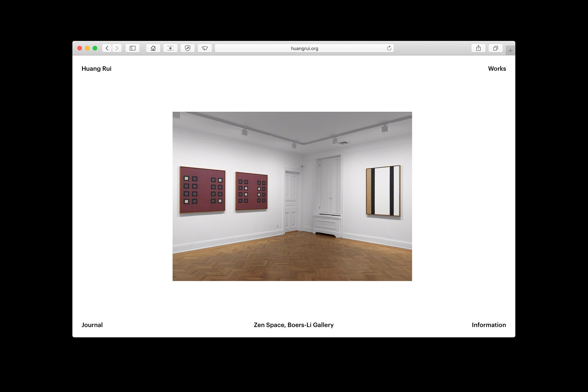Click the Home toolbar button
This screenshot has width=588, height=392.
(x=153, y=48)
